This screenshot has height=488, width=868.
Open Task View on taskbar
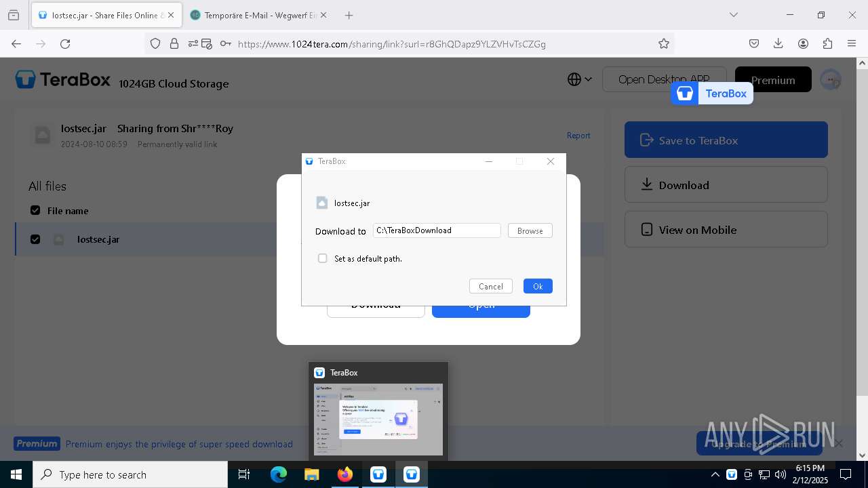coord(244,474)
